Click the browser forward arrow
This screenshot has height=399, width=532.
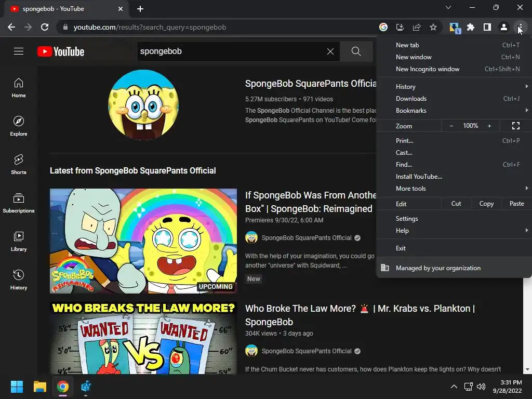pos(28,27)
